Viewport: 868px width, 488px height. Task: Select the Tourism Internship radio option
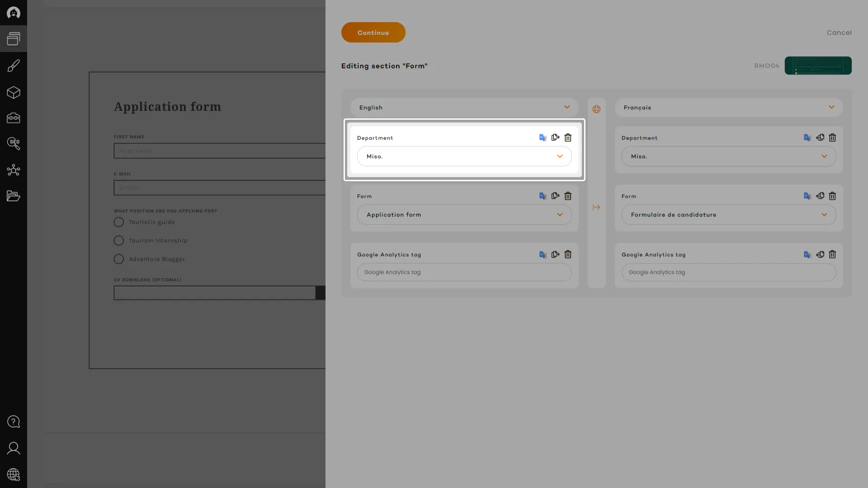pos(119,241)
